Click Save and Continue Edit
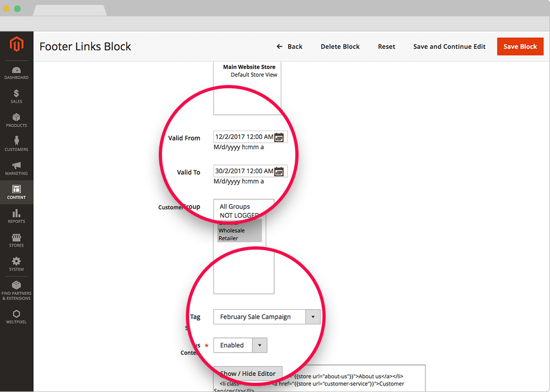The image size is (550, 392). pyautogui.click(x=449, y=47)
